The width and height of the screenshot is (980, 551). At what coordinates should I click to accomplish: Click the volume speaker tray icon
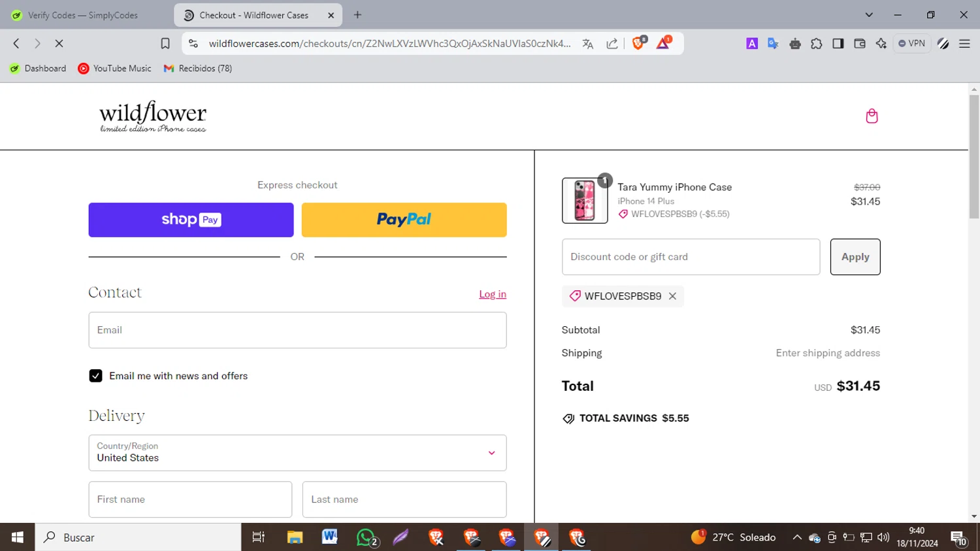pyautogui.click(x=883, y=537)
